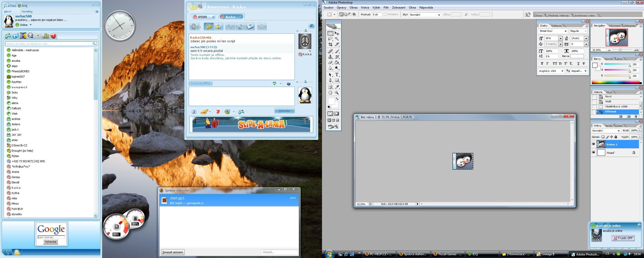Open the Filtr menu
The width and height of the screenshot is (644, 258).
[x=386, y=8]
